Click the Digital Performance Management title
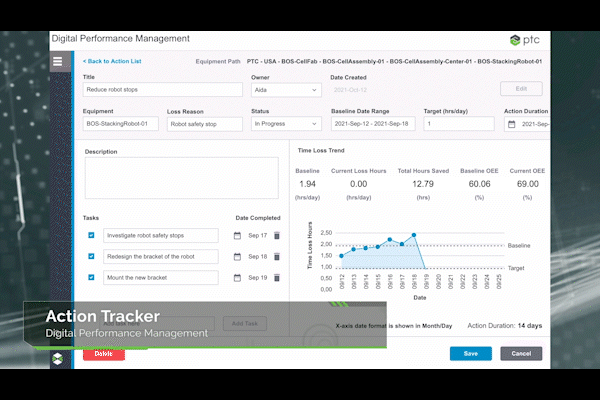Screen dimensions: 600x400 coord(121,39)
